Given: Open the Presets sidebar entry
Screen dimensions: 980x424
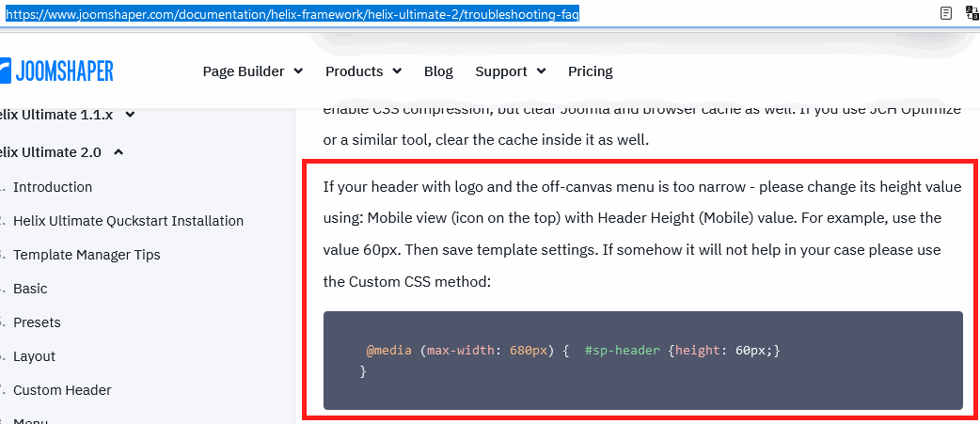Looking at the screenshot, I should pyautogui.click(x=37, y=322).
